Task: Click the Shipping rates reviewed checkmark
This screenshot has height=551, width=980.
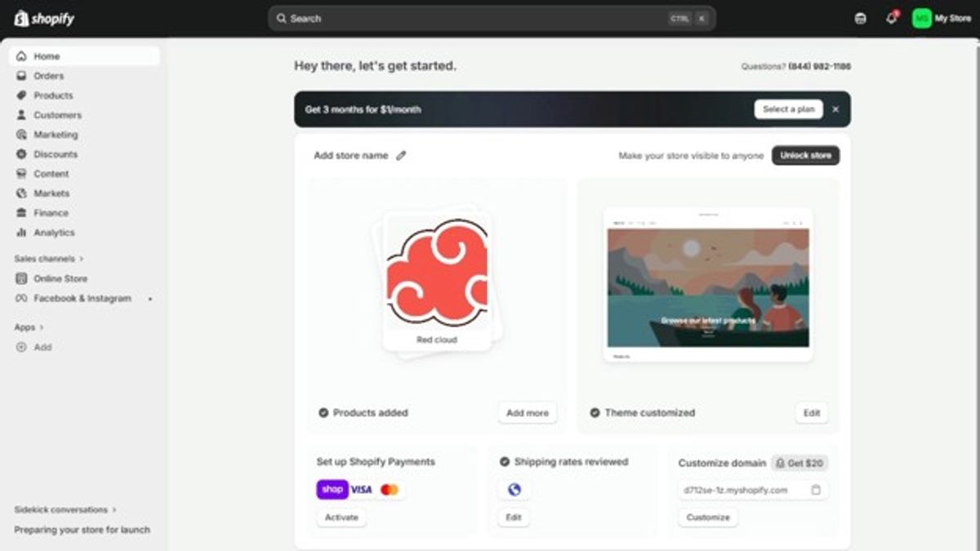Action: click(x=504, y=462)
